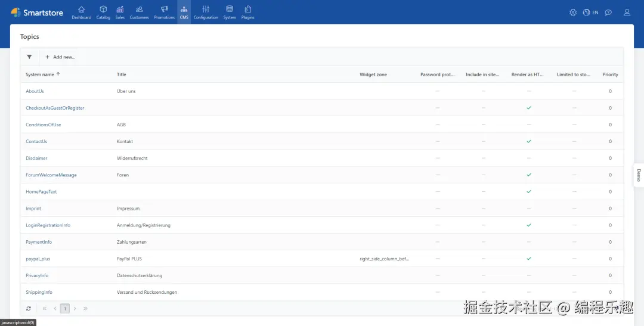Click Render as HTML checkmark for paypal_plus

tap(529, 259)
